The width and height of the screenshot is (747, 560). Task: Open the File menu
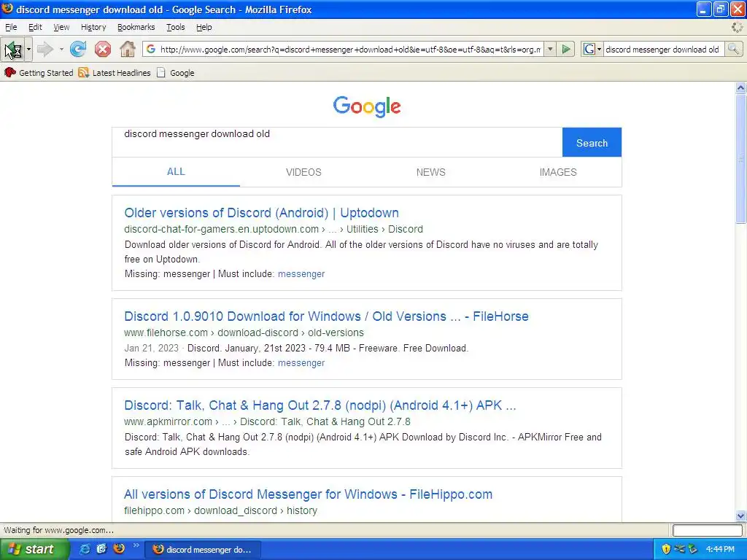(x=11, y=27)
